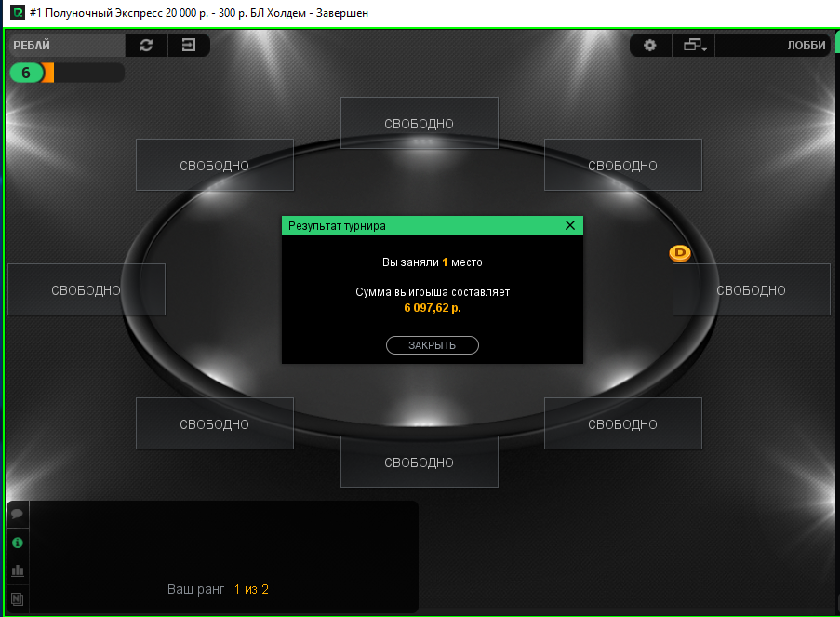Click the Ваш ранг 1 из 2 text

[218, 589]
